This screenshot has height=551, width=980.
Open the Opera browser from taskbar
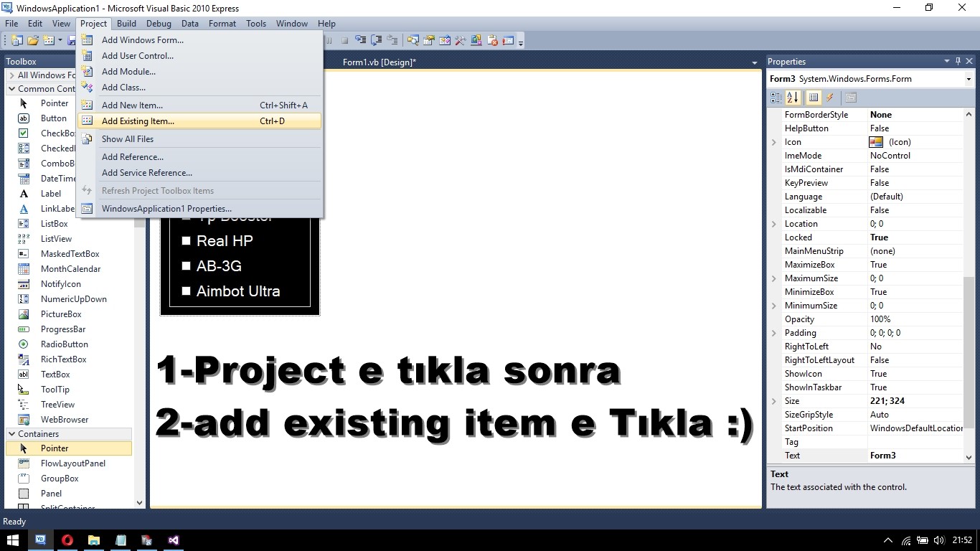(x=67, y=540)
